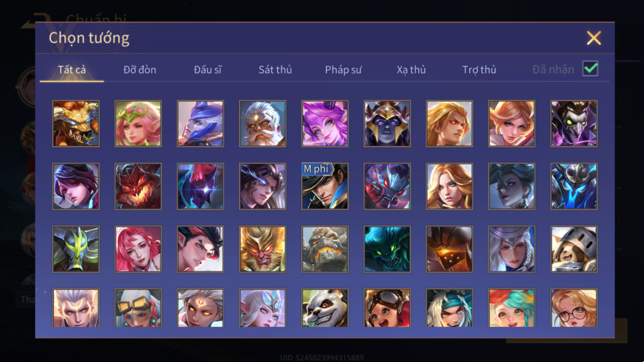The image size is (644, 362).
Task: Toggle the 'Đã nhận' checkbox
Action: click(590, 69)
